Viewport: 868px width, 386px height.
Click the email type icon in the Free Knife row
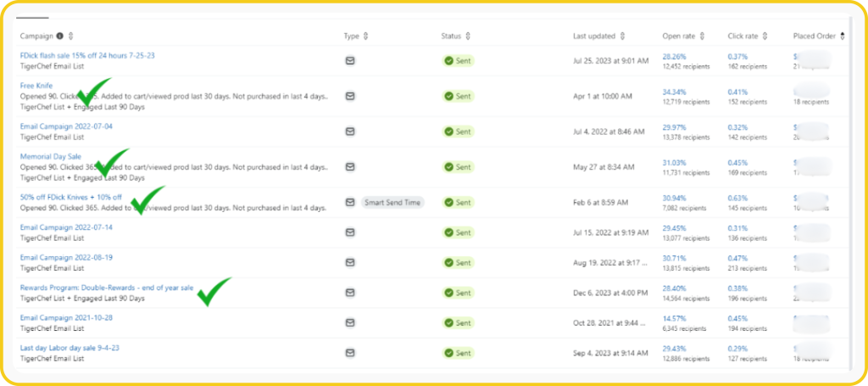[x=349, y=96]
